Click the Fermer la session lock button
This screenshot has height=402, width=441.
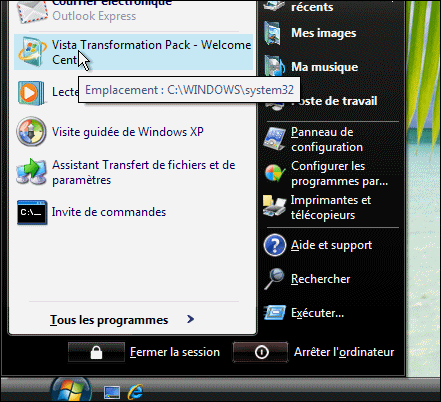[96, 352]
